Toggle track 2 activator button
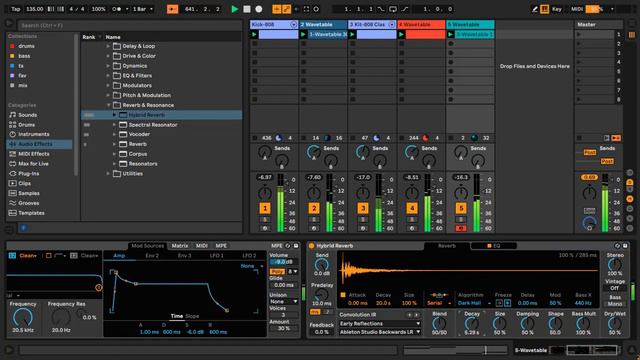The width and height of the screenshot is (640, 360). click(314, 208)
